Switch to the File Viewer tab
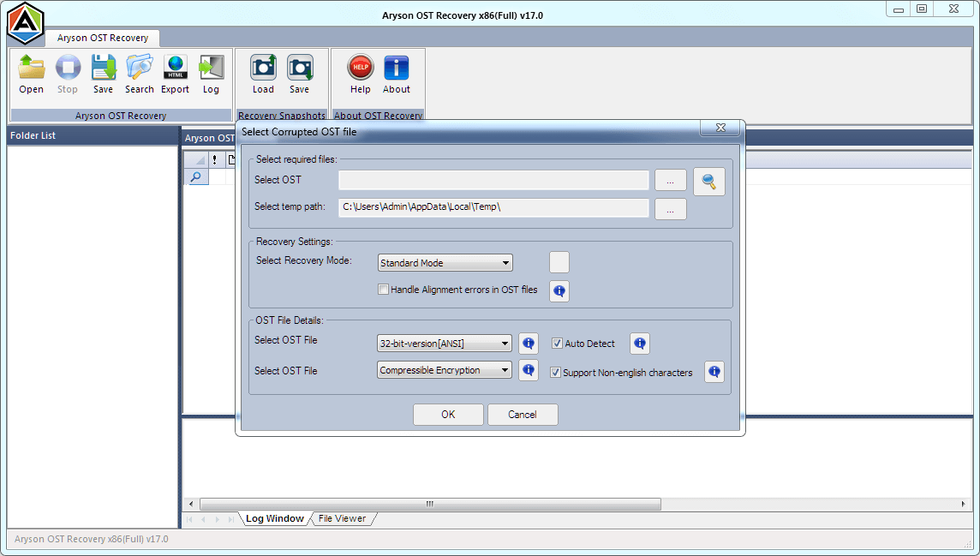The height and width of the screenshot is (556, 980). pyautogui.click(x=342, y=518)
